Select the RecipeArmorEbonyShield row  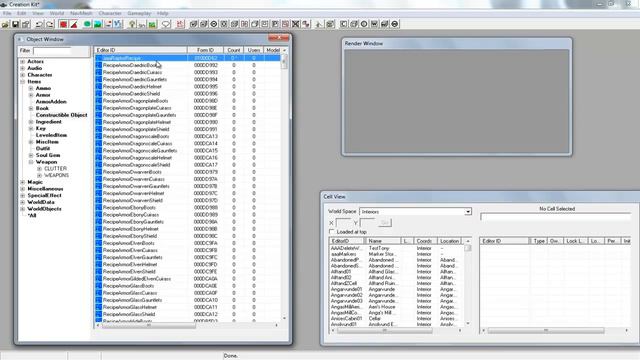tap(188, 236)
